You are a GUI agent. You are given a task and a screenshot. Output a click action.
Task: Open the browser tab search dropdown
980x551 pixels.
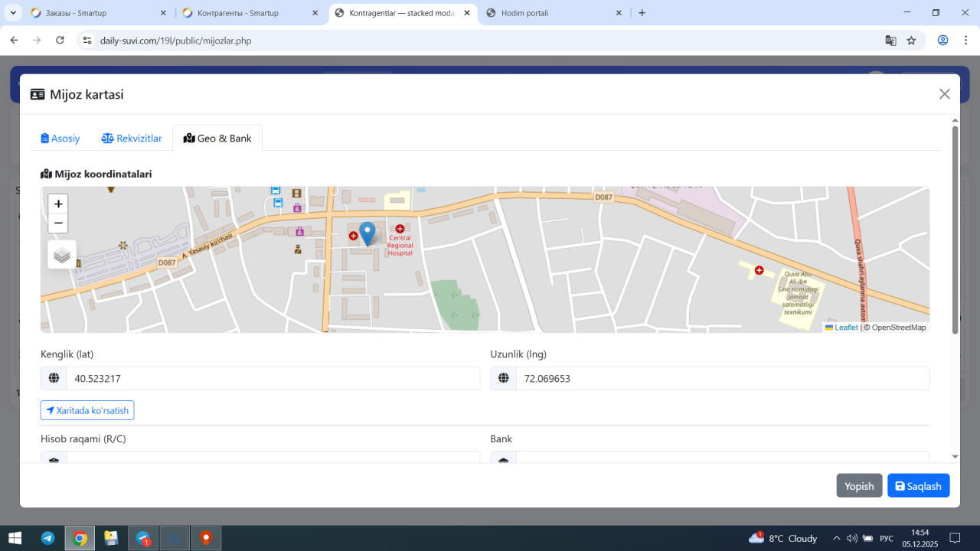tap(14, 13)
